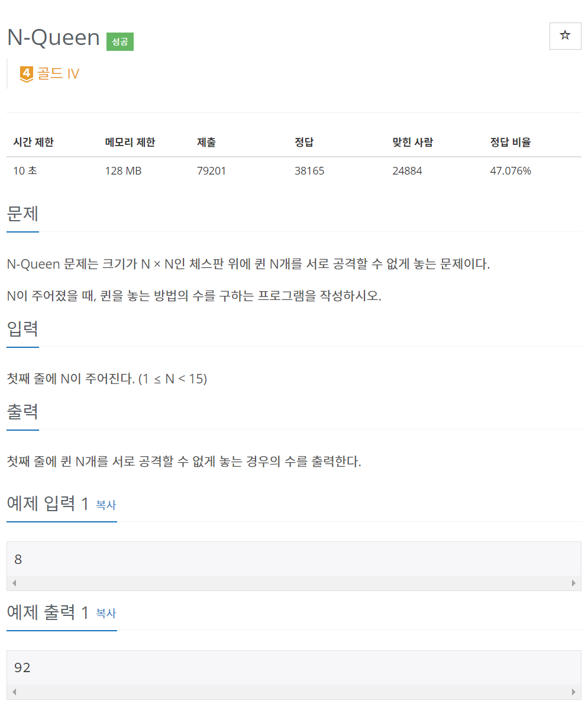Click the 시간 제한 column header
Viewport: 588px width, 710px height.
pos(34,142)
